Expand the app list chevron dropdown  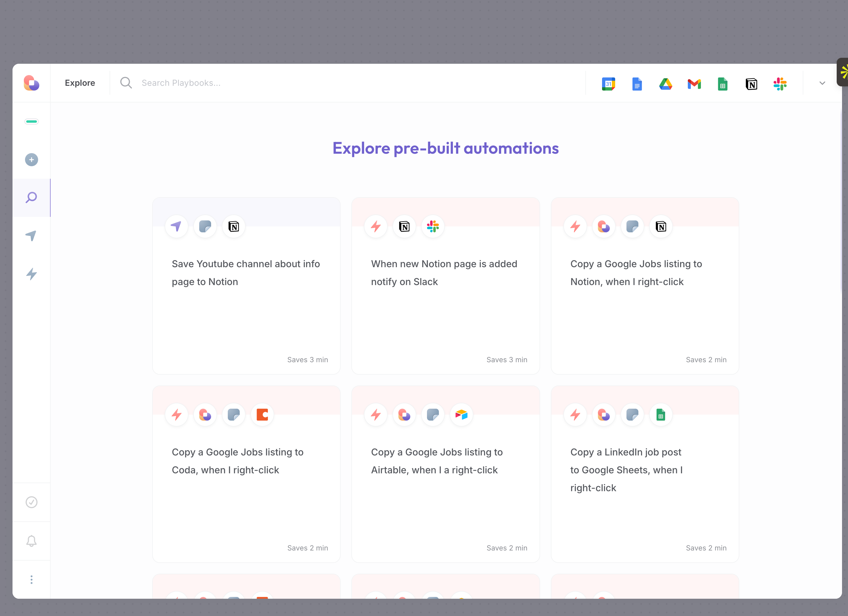click(822, 83)
